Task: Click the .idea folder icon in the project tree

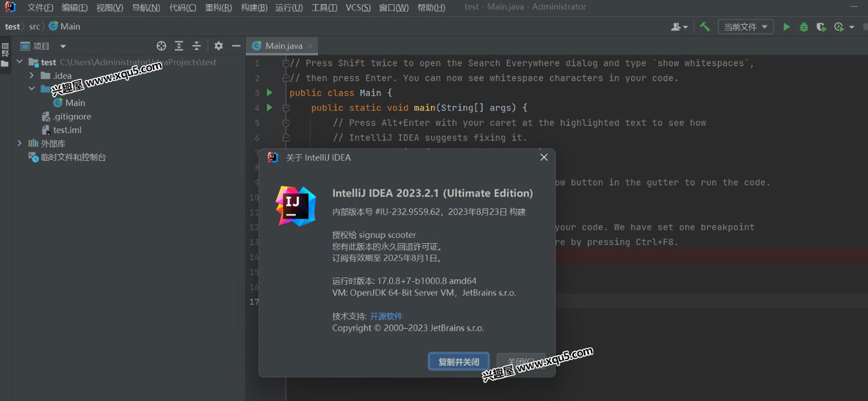Action: coord(45,76)
